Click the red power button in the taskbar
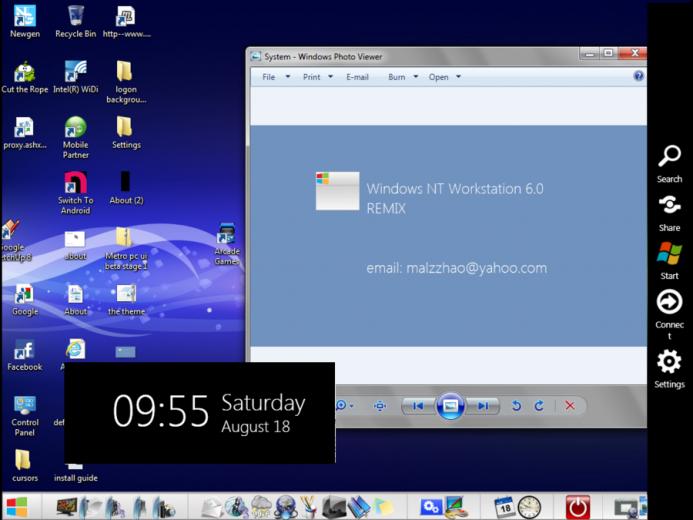 click(578, 507)
